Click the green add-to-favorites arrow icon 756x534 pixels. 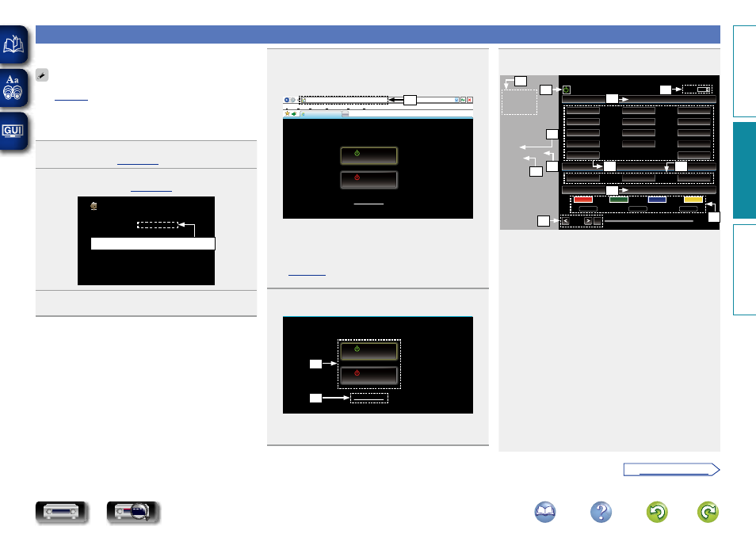(294, 114)
